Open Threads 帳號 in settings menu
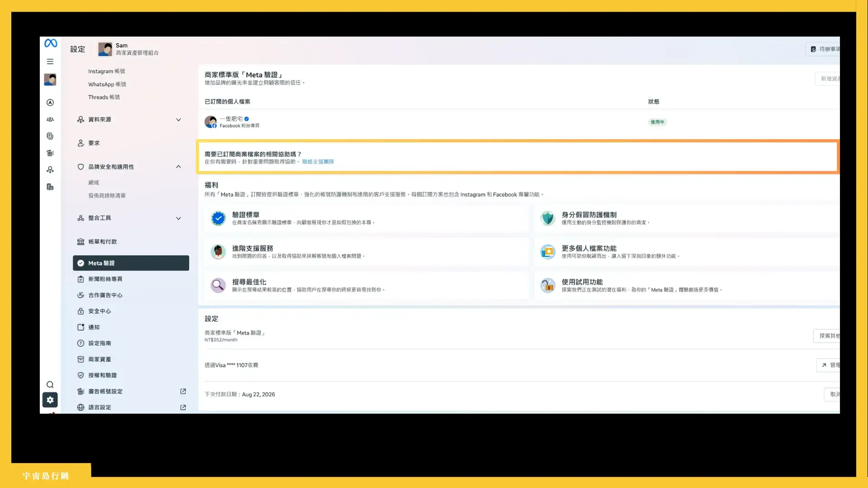This screenshot has width=868, height=488. coord(104,97)
